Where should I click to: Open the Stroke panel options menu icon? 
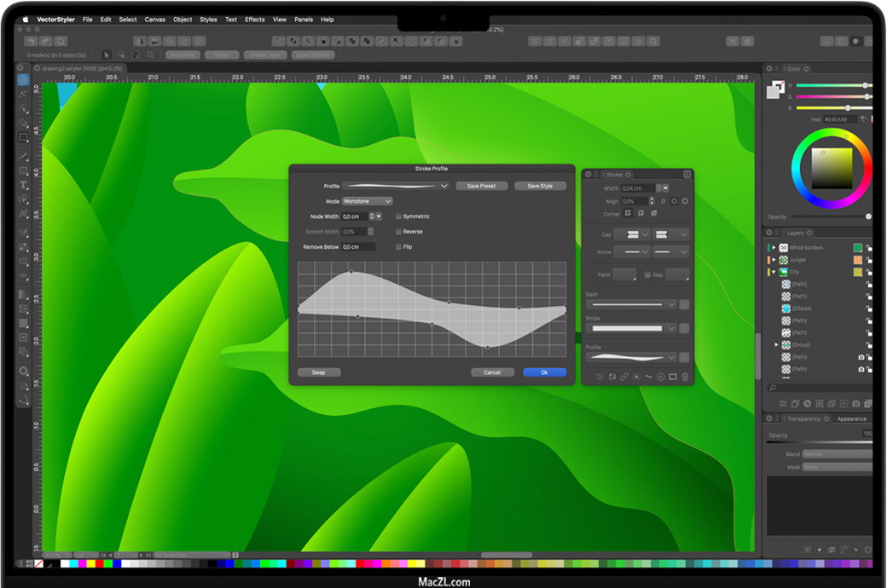pos(687,175)
